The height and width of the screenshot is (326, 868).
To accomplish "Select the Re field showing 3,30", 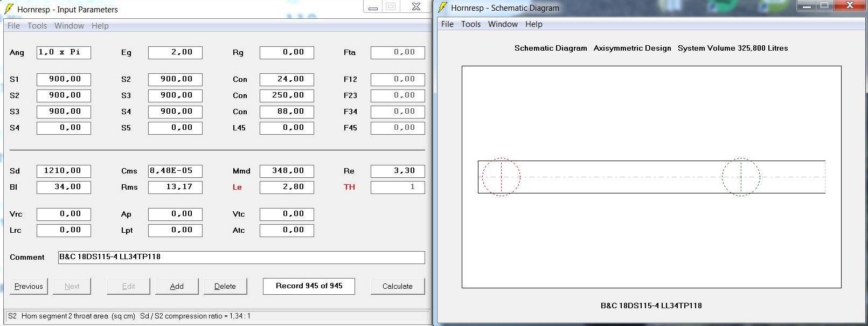I will point(398,171).
